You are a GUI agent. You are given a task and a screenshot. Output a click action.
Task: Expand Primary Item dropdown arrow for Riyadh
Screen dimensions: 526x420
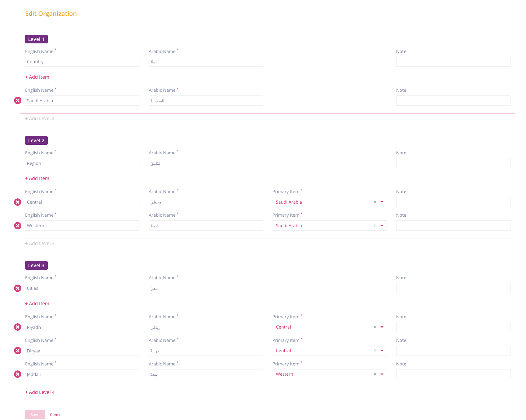(x=382, y=327)
